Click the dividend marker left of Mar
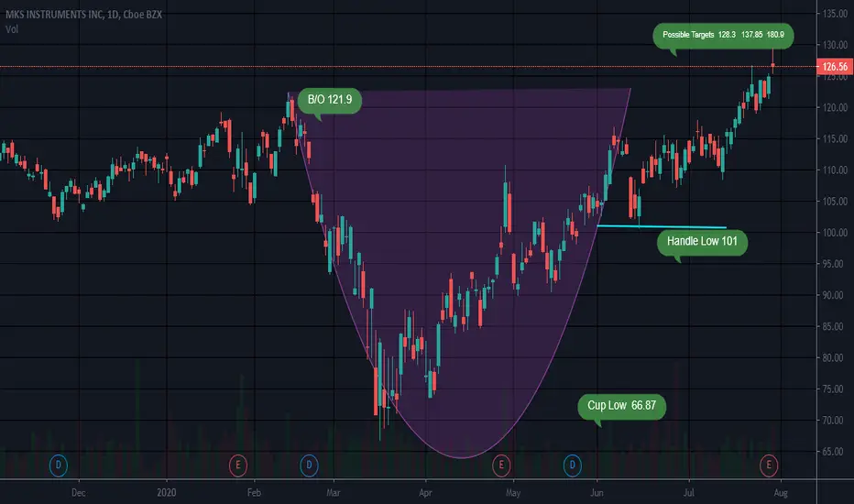 pos(309,466)
